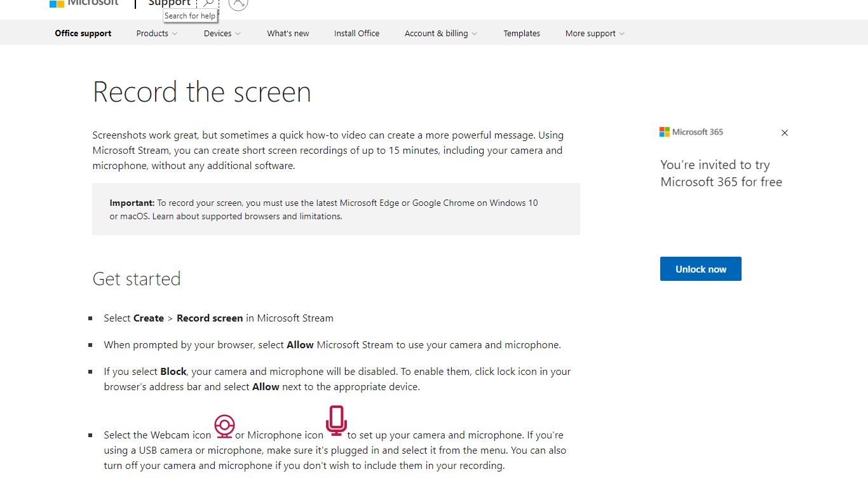This screenshot has width=868, height=488.
Task: Click the account sign-in avatar icon
Action: tap(238, 3)
